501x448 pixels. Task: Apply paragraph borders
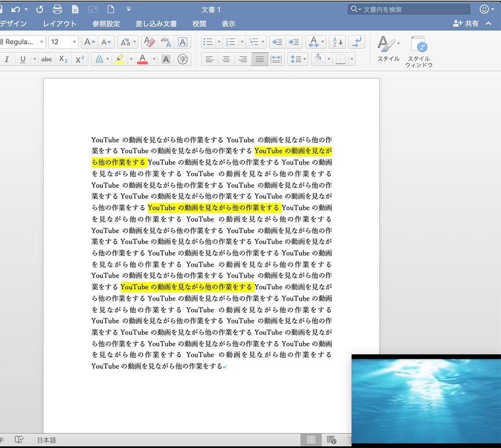click(x=341, y=59)
